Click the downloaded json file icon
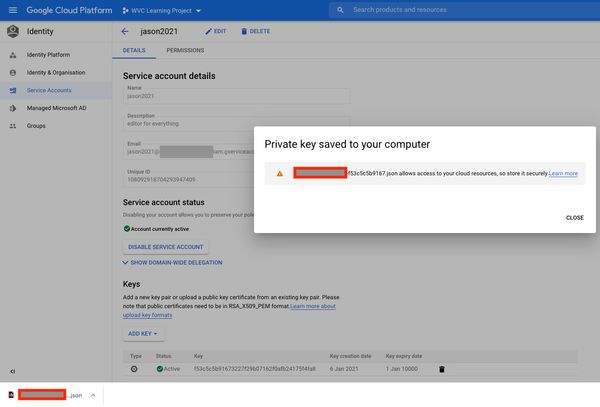The height and width of the screenshot is (407, 600). click(x=11, y=395)
